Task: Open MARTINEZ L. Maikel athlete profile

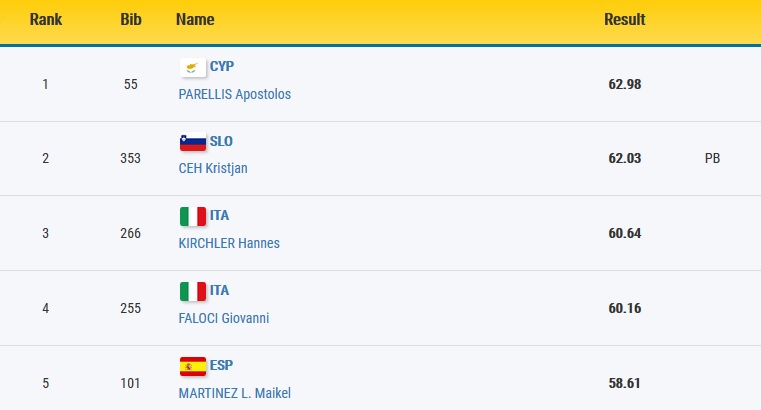Action: (235, 393)
